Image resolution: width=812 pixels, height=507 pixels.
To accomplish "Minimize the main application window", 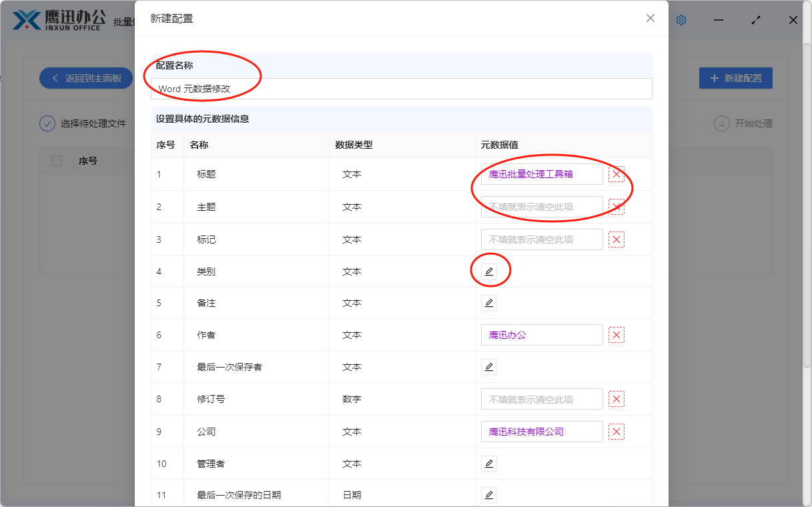I will 719,20.
